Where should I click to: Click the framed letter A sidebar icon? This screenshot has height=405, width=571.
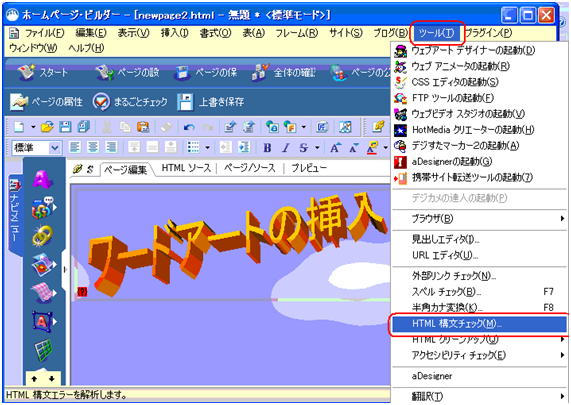tap(42, 321)
